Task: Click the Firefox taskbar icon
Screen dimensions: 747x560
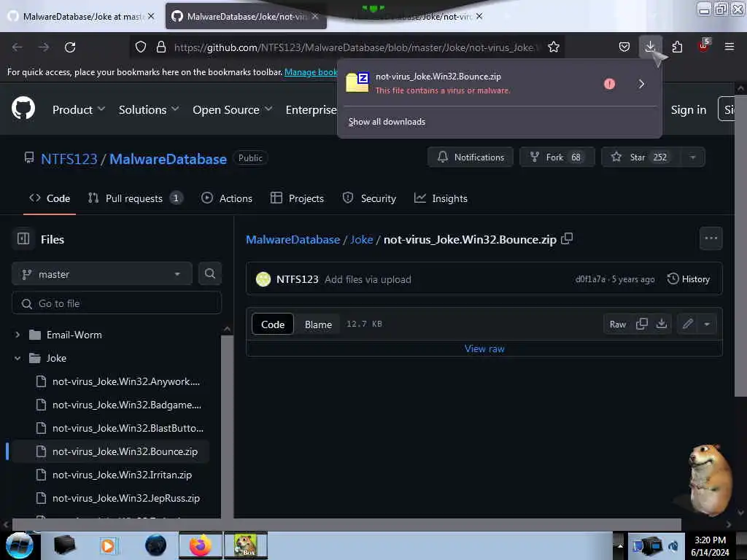Action: pos(201,545)
